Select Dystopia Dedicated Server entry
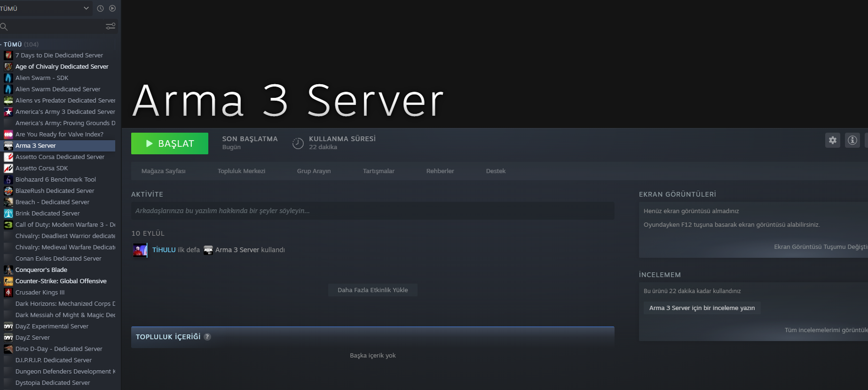Viewport: 868px width, 390px height. (57, 383)
